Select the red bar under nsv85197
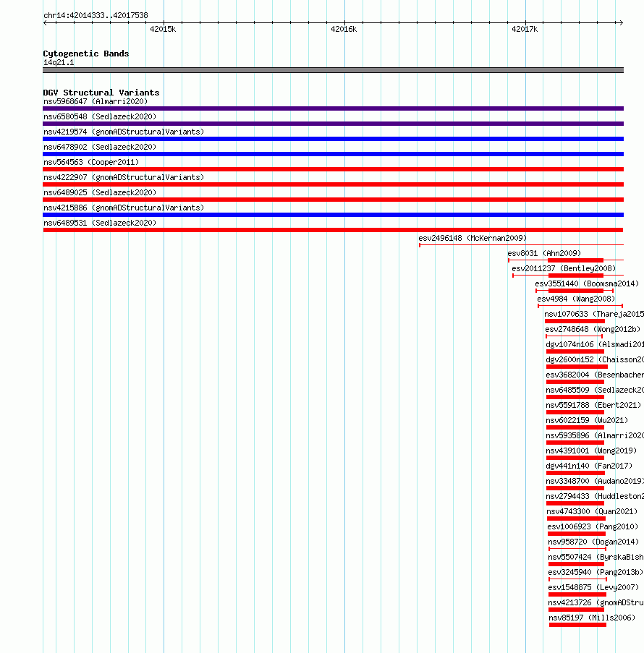The image size is (644, 653). (577, 625)
